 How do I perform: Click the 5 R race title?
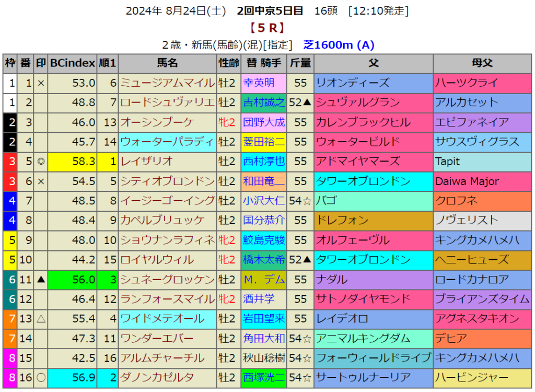267,28
